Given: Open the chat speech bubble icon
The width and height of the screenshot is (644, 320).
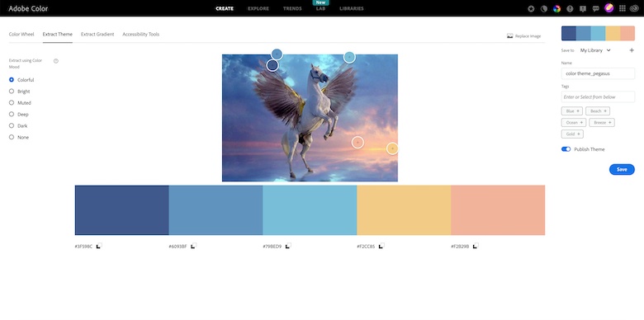Looking at the screenshot, I should 596,8.
